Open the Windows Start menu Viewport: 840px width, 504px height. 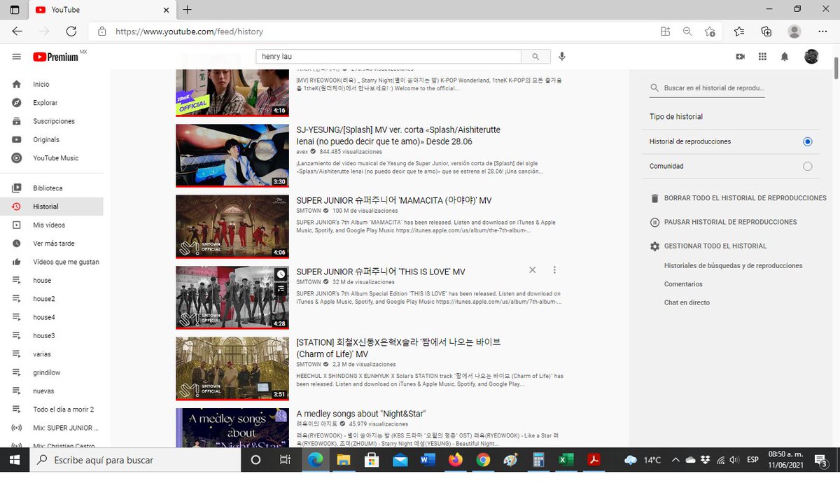(x=14, y=460)
